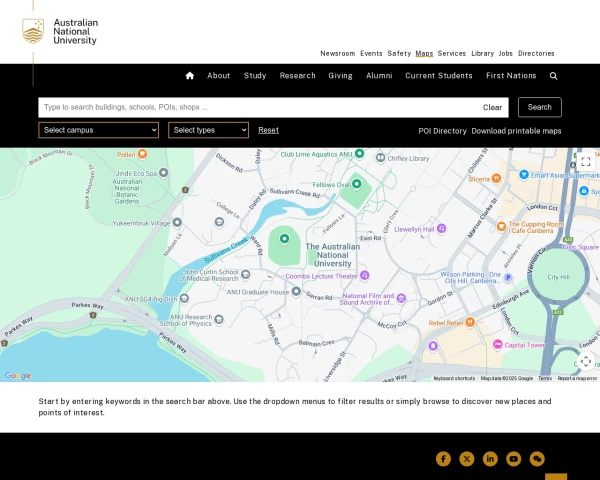Center map on my location
This screenshot has height=480, width=600.
[585, 361]
